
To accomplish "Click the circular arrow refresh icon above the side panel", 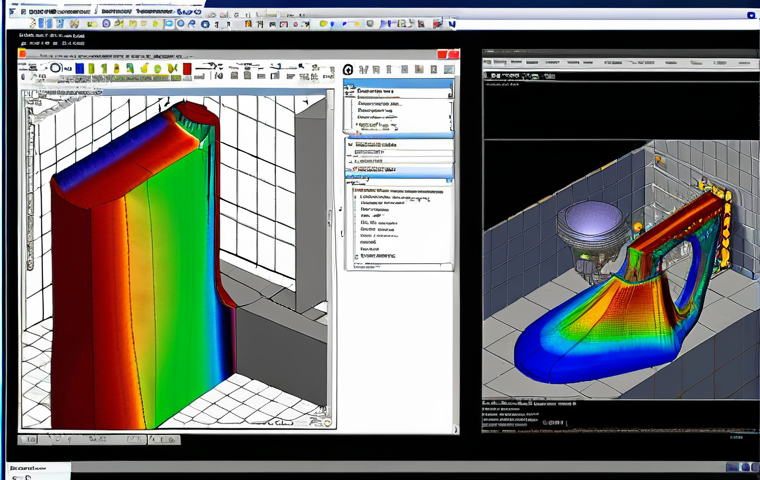I will pos(348,70).
